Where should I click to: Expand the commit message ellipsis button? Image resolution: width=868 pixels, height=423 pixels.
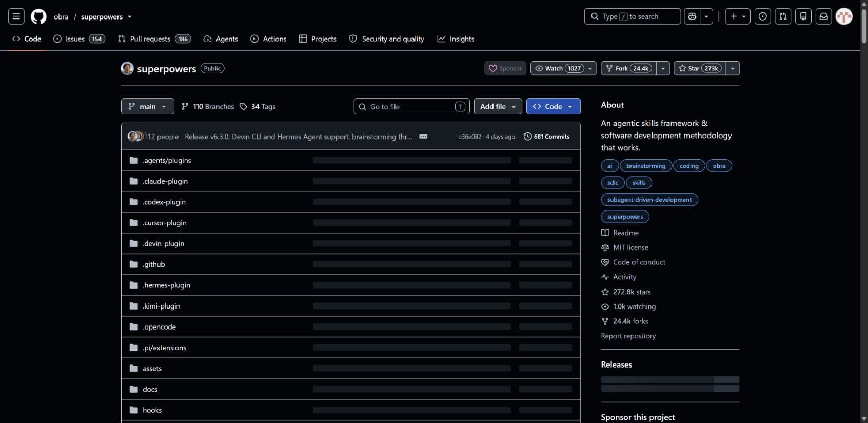coord(423,137)
